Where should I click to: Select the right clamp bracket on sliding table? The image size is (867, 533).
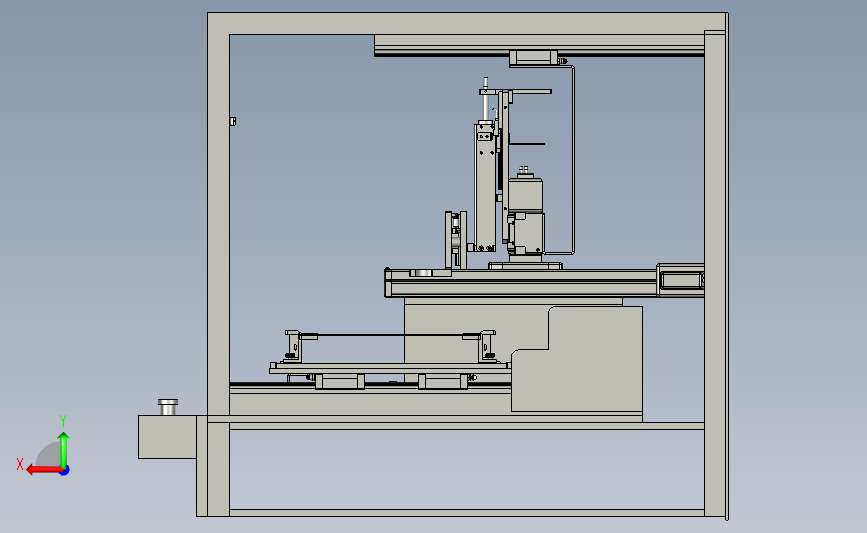[x=487, y=346]
